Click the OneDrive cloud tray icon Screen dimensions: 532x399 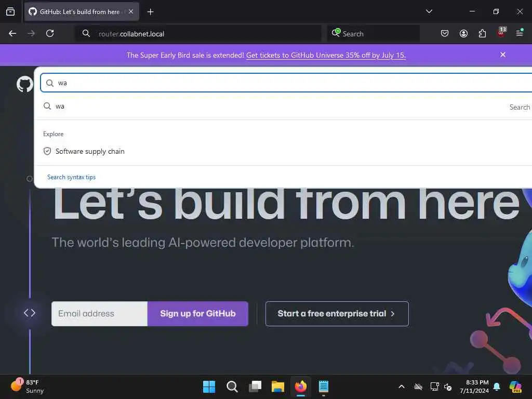click(418, 387)
